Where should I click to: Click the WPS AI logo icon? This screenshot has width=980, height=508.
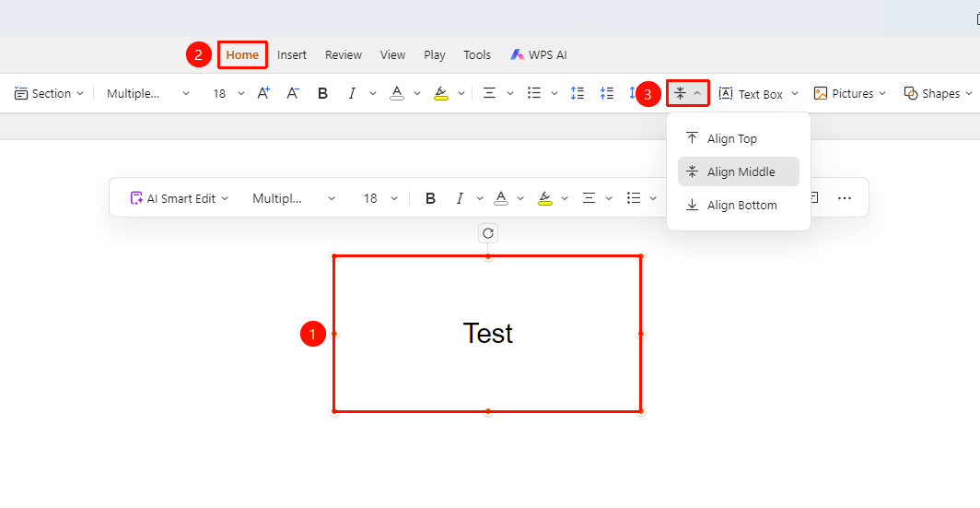click(x=517, y=54)
